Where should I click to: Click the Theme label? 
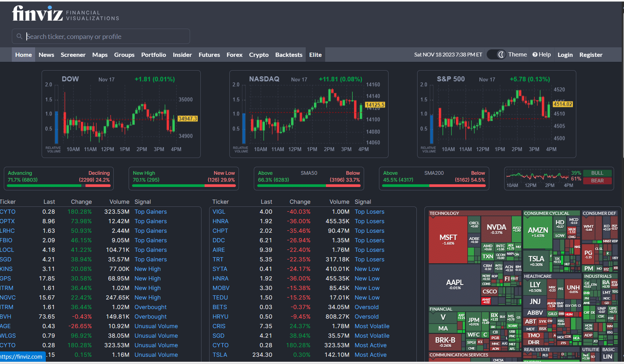click(x=518, y=55)
